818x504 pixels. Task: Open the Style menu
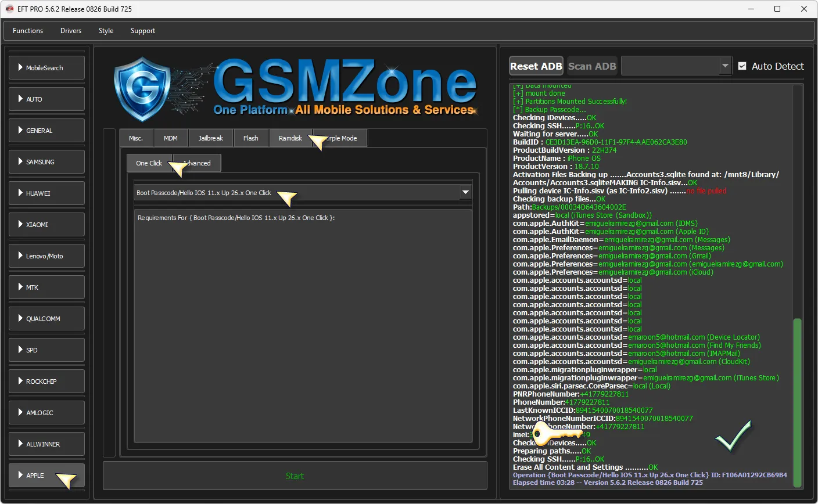click(x=106, y=31)
